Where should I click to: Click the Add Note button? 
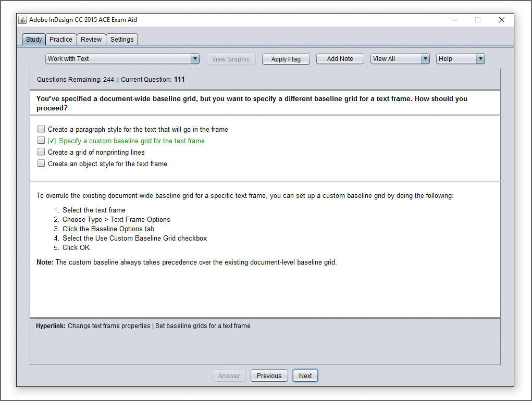click(340, 59)
